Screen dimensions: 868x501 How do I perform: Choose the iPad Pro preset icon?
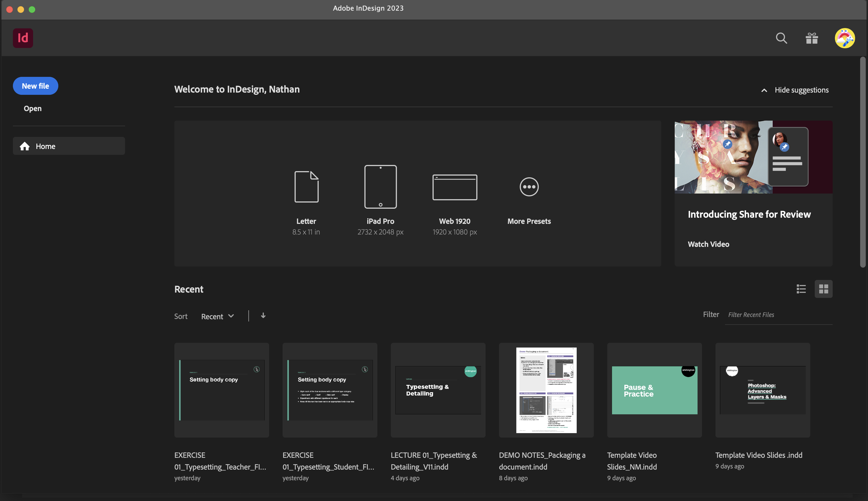tap(380, 187)
